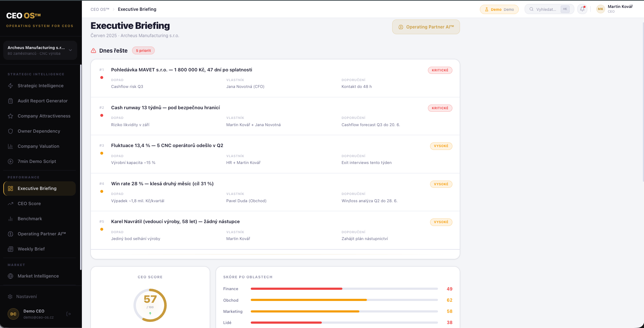Click the 5 priorit badge

click(x=143, y=50)
